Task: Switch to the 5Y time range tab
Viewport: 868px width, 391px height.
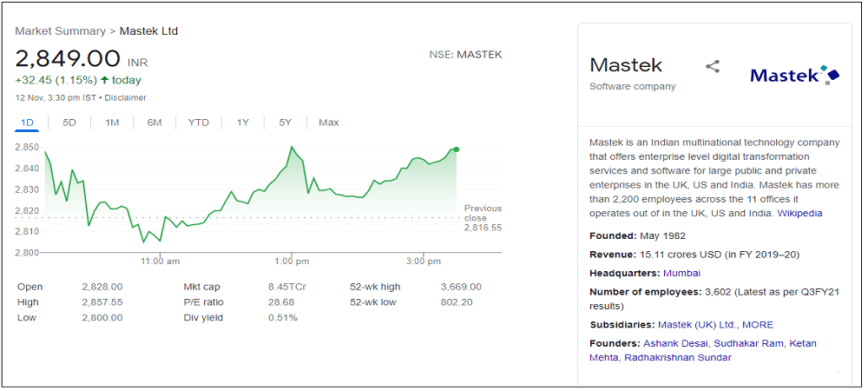Action: tap(285, 123)
